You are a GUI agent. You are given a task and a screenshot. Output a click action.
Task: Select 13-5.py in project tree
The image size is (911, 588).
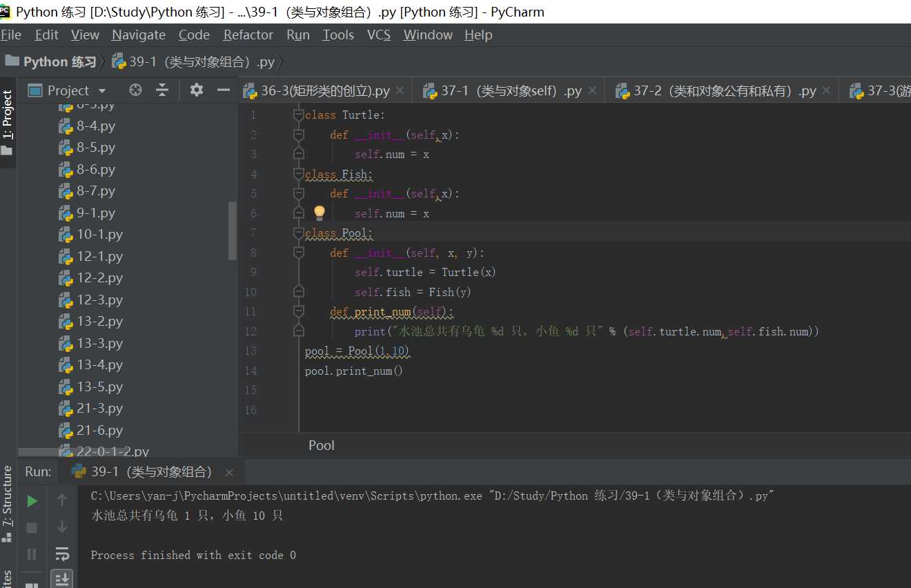point(90,386)
